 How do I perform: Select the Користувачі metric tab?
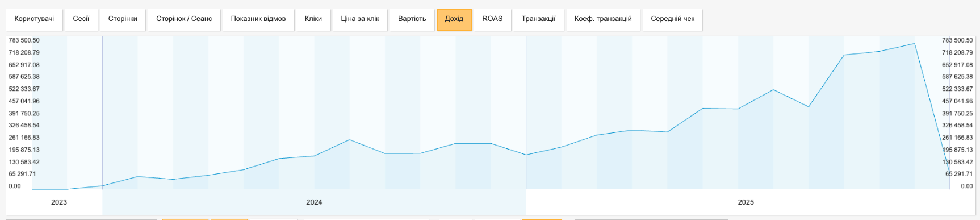(34, 19)
